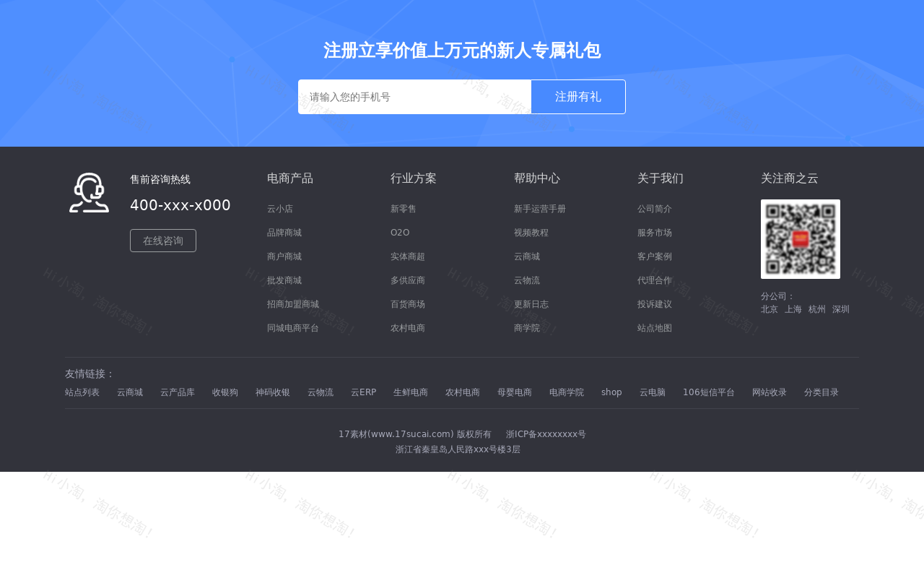
Task: Open the 视频教程 video tutorials link
Action: pos(531,232)
